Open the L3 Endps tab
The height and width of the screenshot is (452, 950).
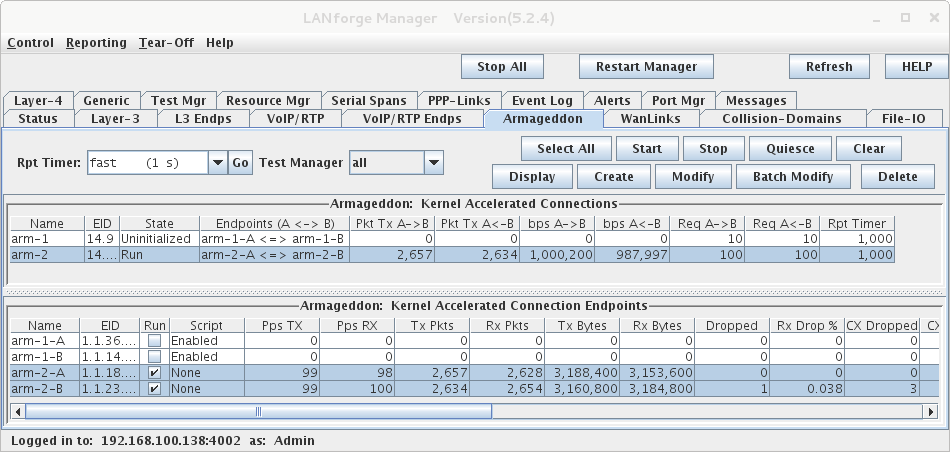pyautogui.click(x=204, y=119)
